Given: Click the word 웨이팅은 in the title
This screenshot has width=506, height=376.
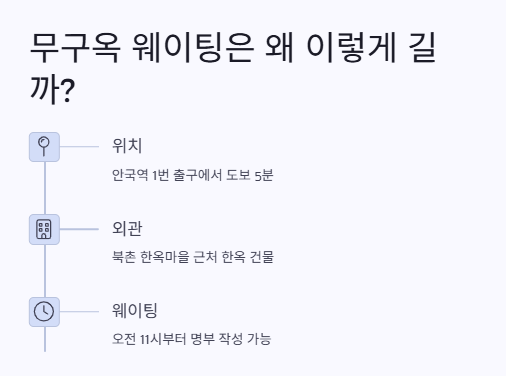Looking at the screenshot, I should [193, 48].
